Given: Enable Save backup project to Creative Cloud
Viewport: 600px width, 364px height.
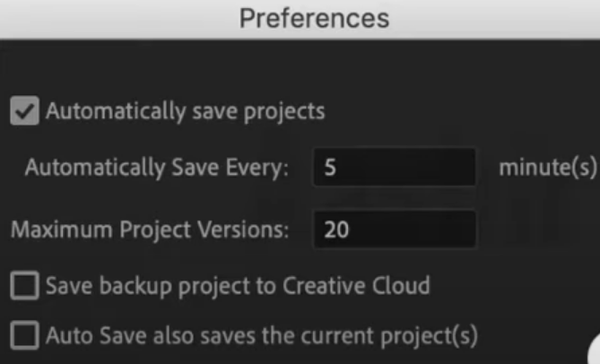Looking at the screenshot, I should pyautogui.click(x=25, y=287).
